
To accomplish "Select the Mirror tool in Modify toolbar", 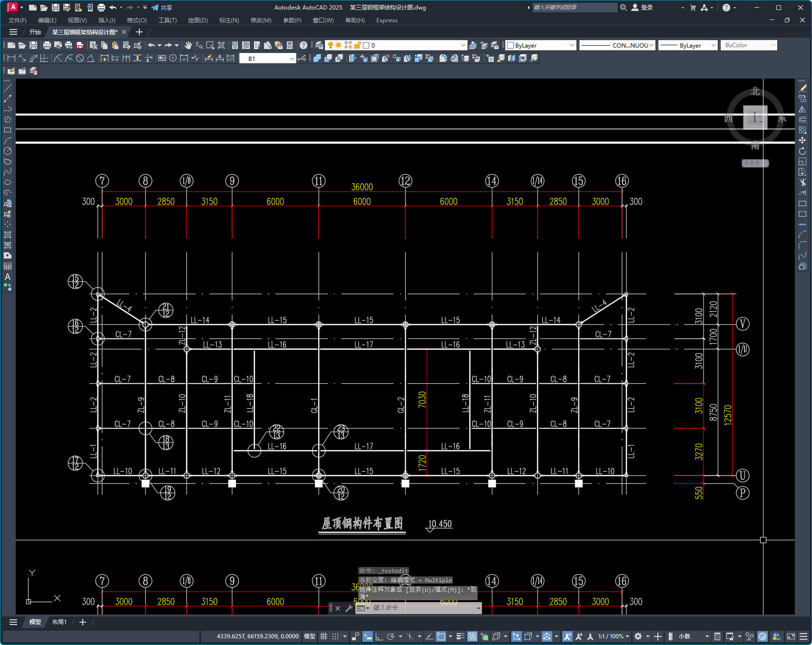I will (x=802, y=109).
